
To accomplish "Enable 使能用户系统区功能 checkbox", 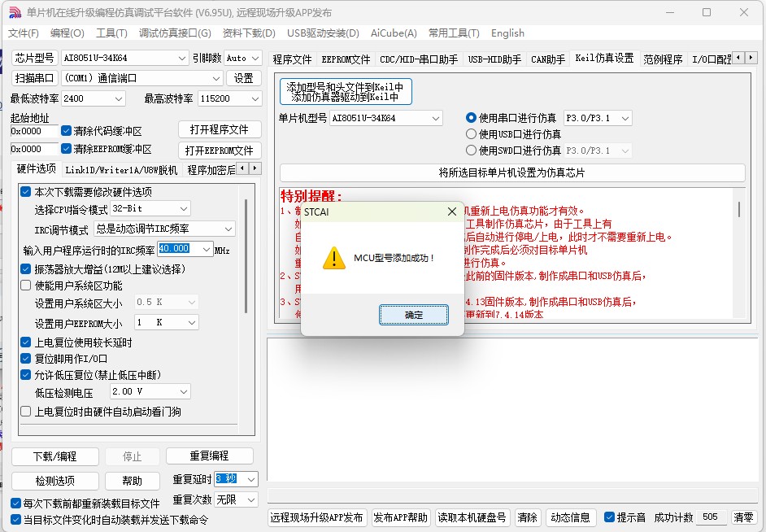I will click(26, 286).
